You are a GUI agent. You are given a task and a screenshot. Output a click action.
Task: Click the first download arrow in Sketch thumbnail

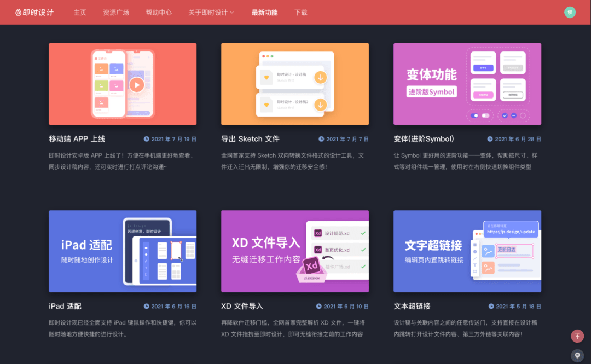tap(320, 77)
